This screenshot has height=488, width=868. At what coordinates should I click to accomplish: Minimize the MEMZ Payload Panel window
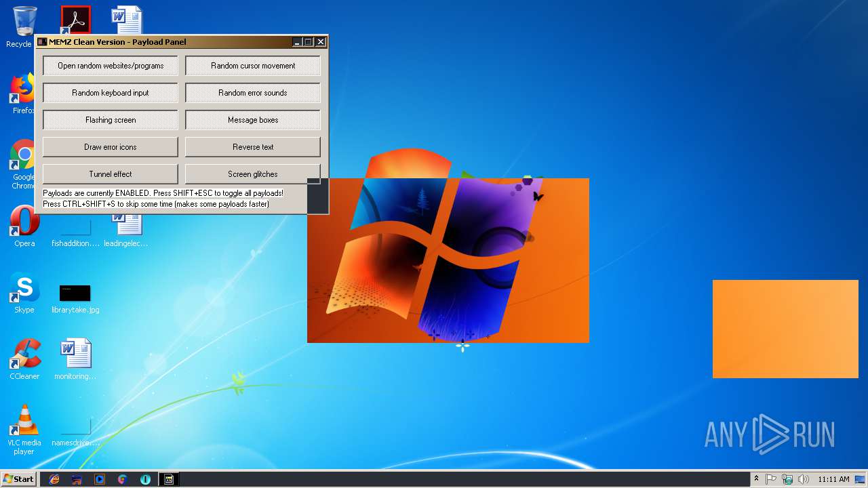coord(297,42)
